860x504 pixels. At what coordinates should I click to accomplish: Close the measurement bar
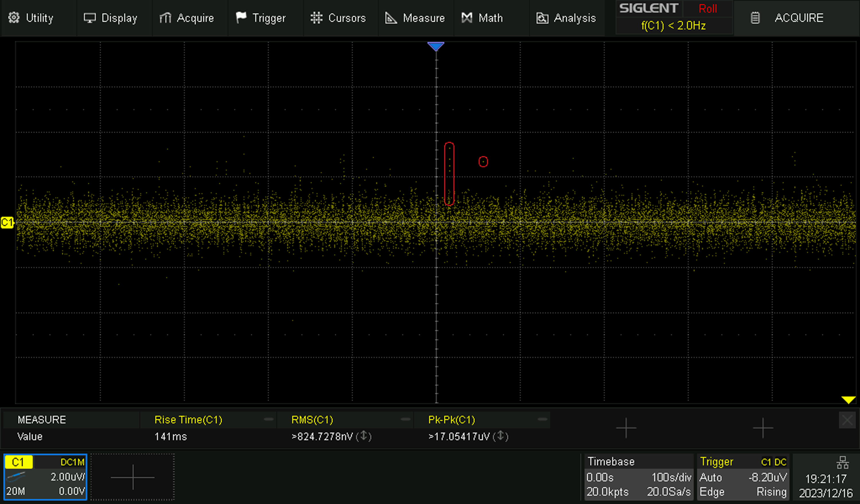pos(847,420)
